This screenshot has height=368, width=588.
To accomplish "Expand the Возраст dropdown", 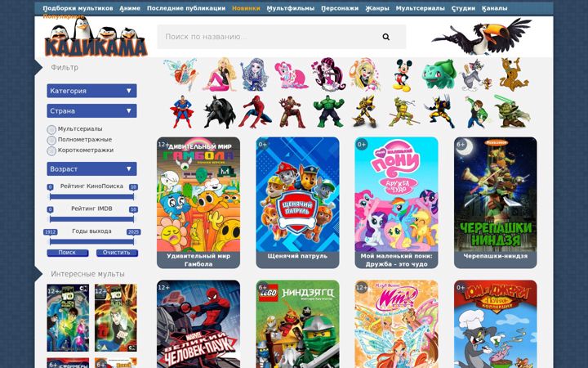I will (91, 169).
